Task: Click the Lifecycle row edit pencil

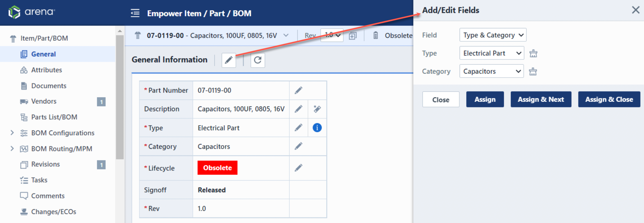Action: [298, 168]
